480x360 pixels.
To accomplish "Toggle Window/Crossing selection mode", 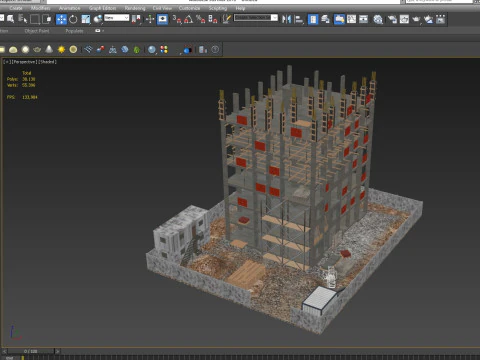I will 47,19.
